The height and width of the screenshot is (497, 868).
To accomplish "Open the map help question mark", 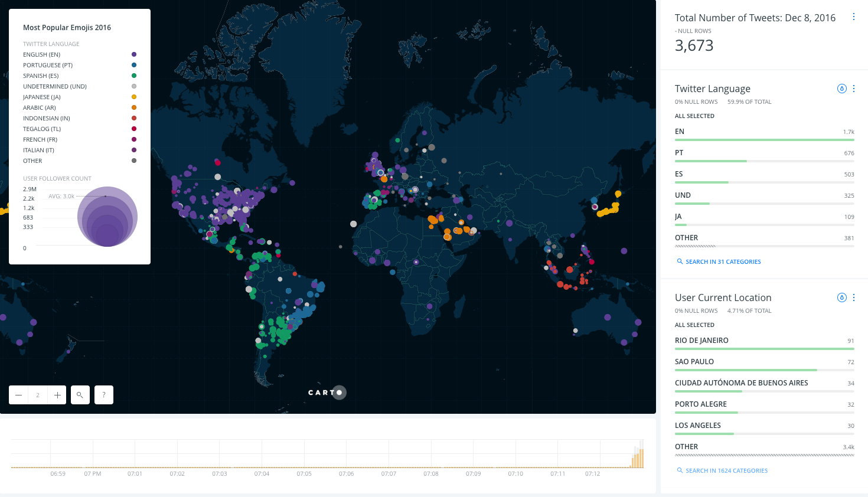I will click(104, 395).
